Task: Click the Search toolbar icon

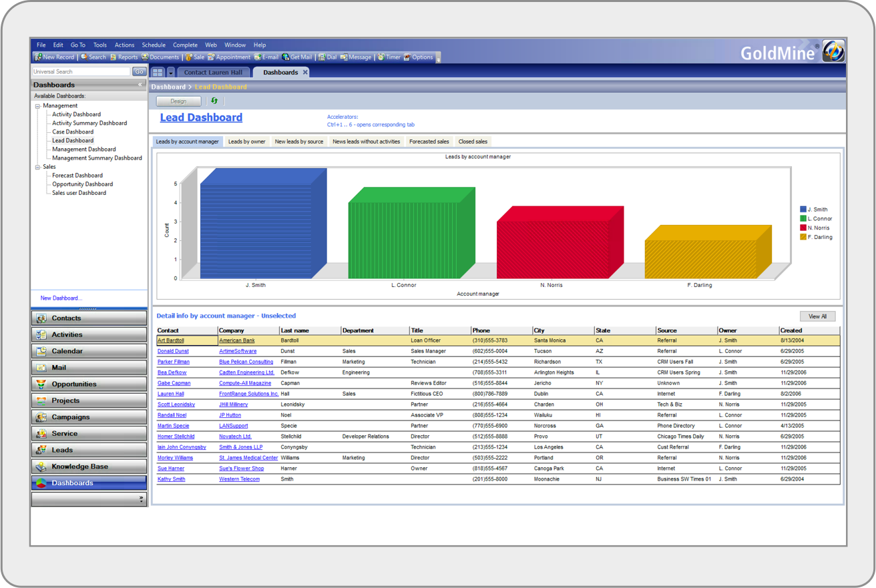Action: tap(84, 57)
